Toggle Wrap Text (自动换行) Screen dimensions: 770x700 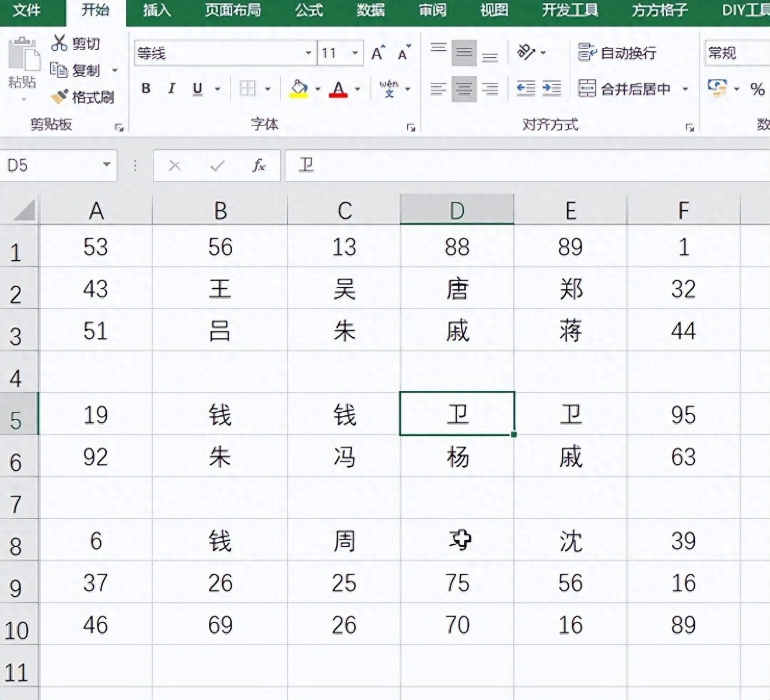coord(617,53)
